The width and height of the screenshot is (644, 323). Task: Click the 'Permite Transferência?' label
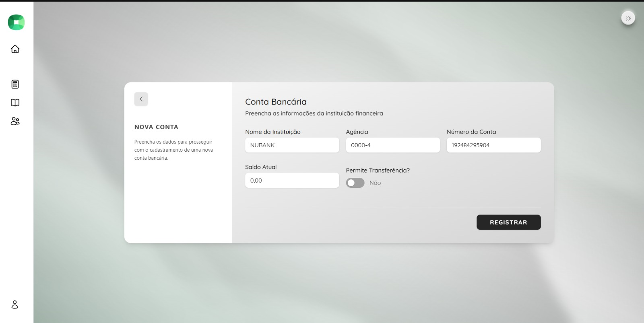[x=378, y=171]
